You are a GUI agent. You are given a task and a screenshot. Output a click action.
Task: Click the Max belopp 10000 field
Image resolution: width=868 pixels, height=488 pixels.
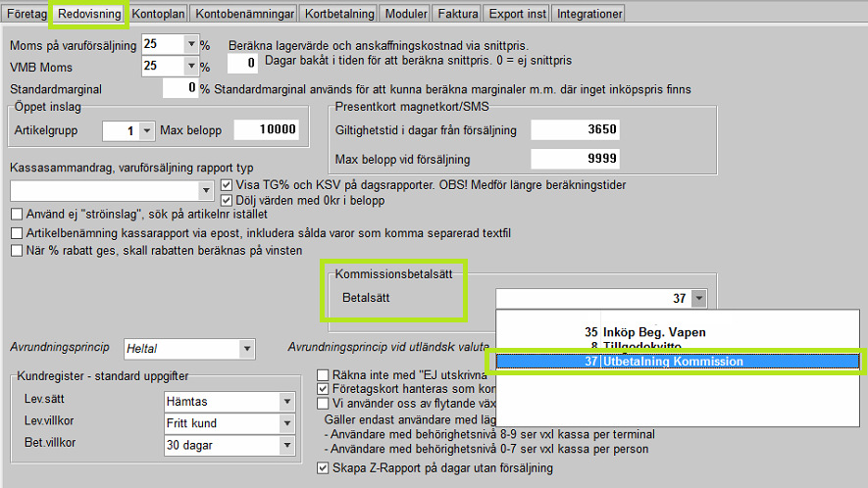pyautogui.click(x=265, y=130)
